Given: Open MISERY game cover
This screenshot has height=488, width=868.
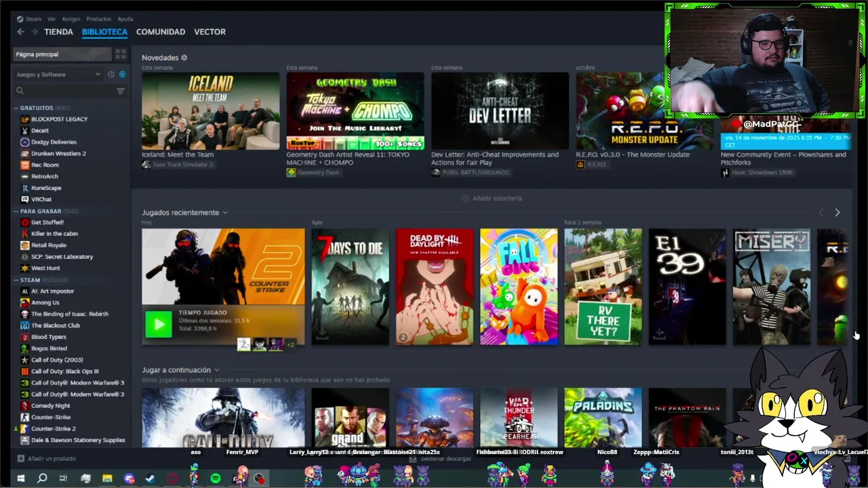Looking at the screenshot, I should click(771, 287).
